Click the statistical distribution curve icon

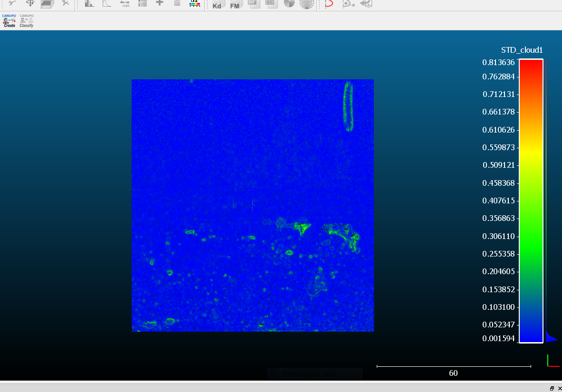point(107,3)
